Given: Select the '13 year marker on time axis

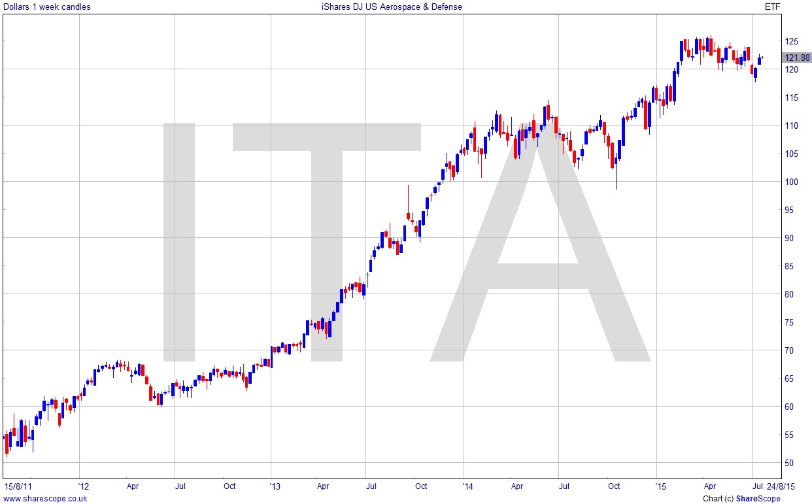Looking at the screenshot, I should 275,486.
